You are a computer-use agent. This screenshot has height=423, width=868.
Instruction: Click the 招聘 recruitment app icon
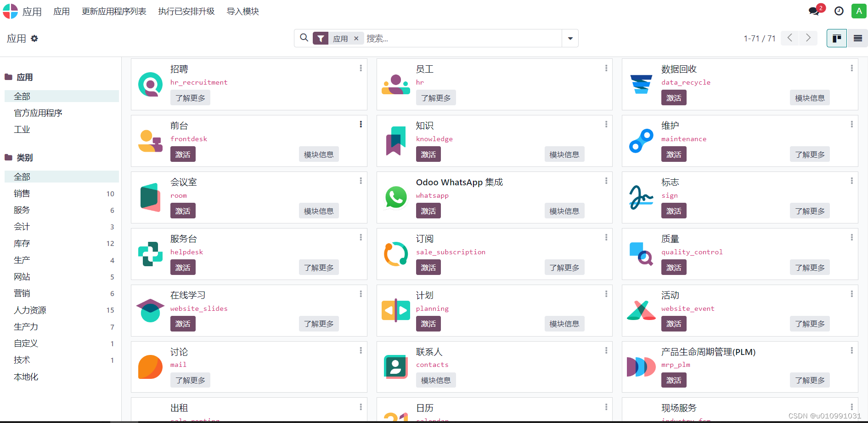[150, 84]
